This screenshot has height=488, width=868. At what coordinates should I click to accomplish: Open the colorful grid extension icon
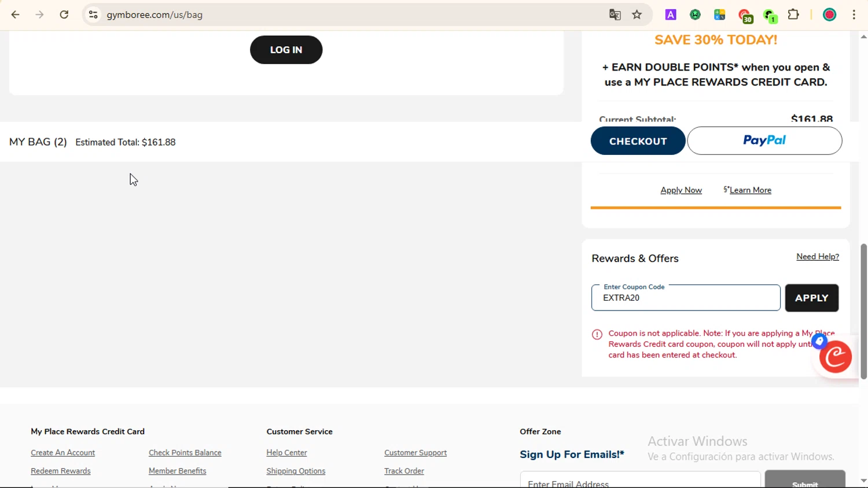point(719,14)
